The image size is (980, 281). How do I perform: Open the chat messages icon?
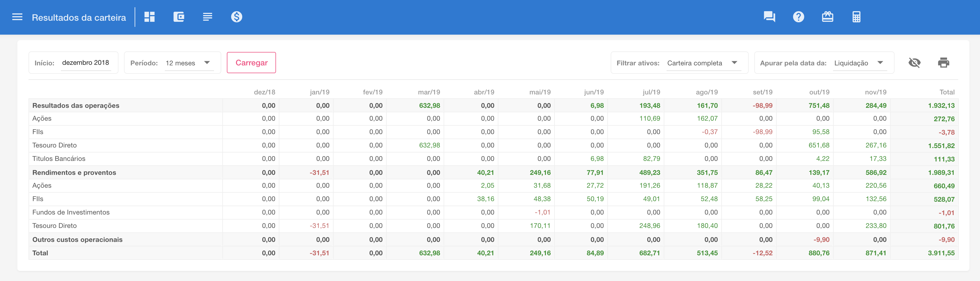point(769,17)
